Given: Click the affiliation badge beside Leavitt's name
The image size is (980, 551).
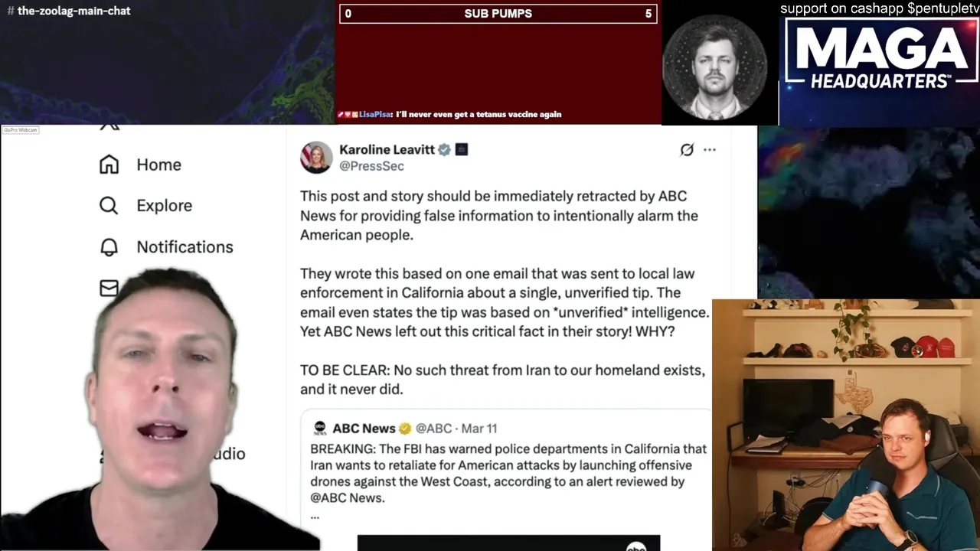Looking at the screenshot, I should tap(461, 150).
